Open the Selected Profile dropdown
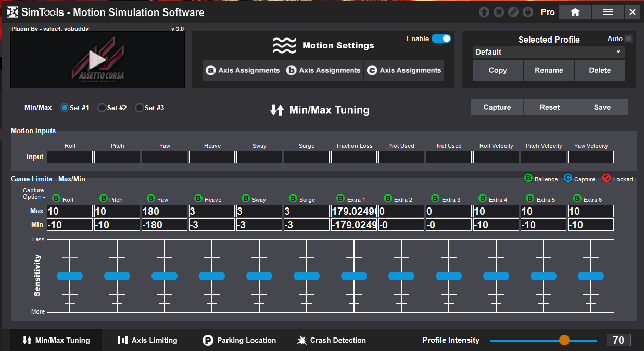This screenshot has width=644, height=351. 549,52
